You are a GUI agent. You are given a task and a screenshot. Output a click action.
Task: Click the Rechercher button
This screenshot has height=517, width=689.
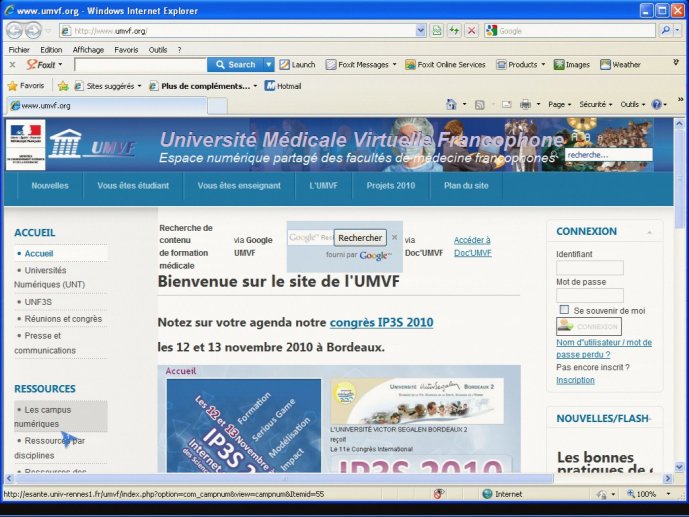point(360,238)
